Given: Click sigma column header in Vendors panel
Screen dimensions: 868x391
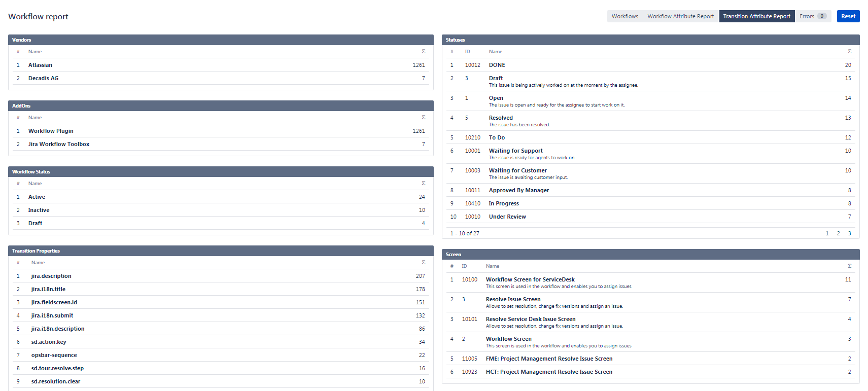Looking at the screenshot, I should 424,52.
